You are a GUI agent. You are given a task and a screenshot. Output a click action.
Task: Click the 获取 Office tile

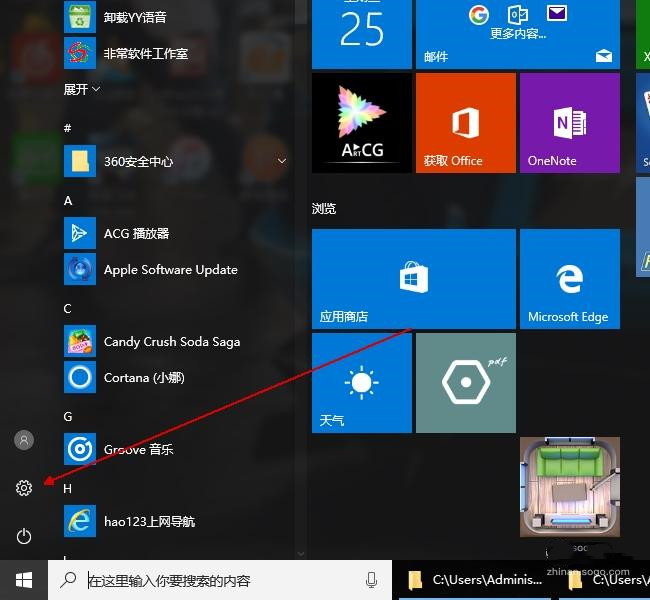click(x=465, y=123)
